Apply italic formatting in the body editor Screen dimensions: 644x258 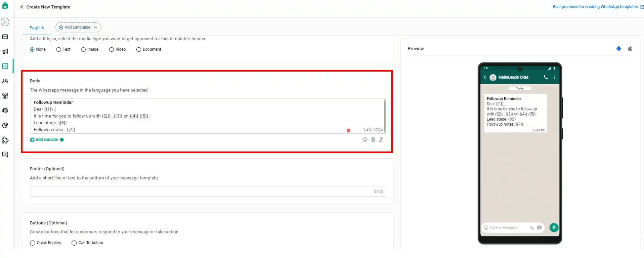tap(381, 140)
